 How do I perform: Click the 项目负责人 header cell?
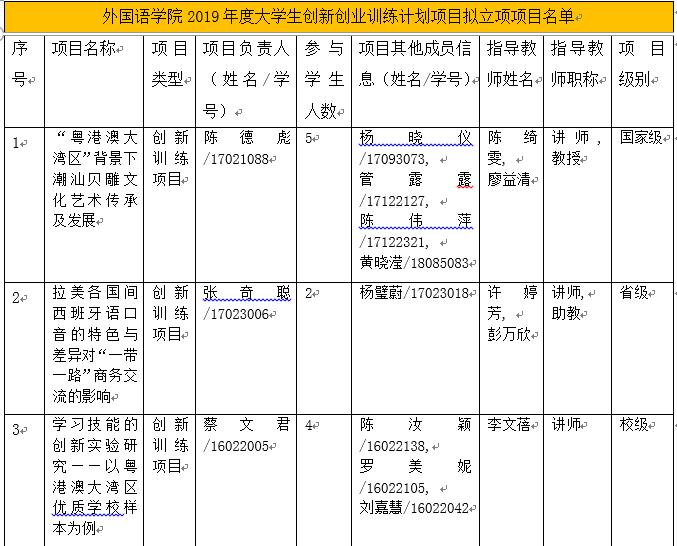(246, 79)
